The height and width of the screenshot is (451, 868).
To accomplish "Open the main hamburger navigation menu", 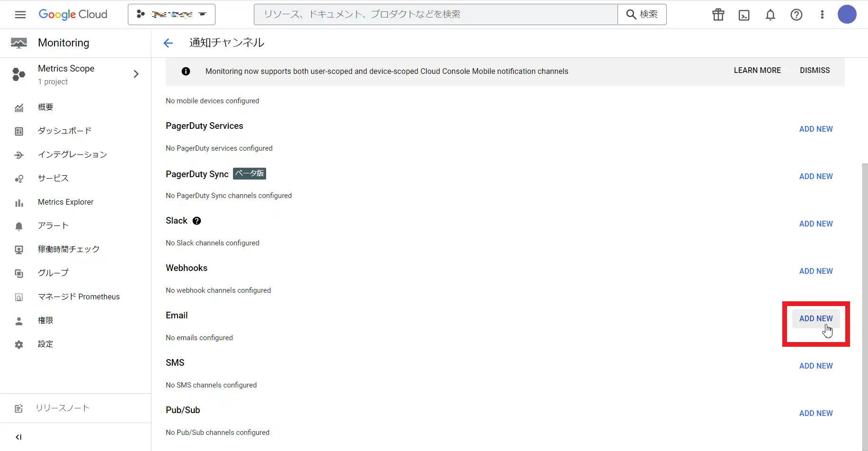I will point(20,15).
